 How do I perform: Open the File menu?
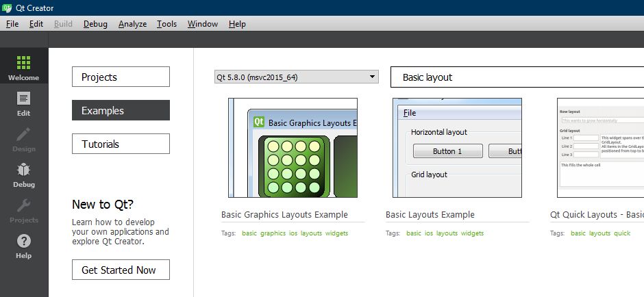tap(12, 24)
